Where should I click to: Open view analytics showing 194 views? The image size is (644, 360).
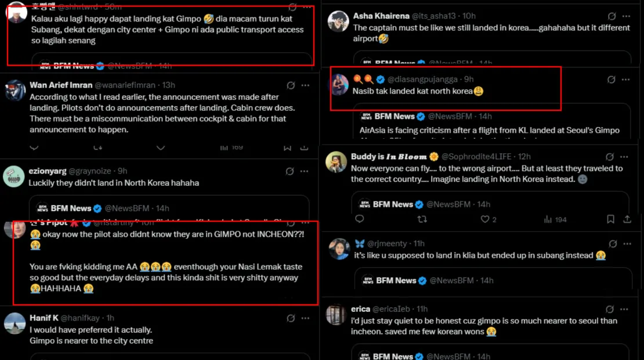click(548, 219)
